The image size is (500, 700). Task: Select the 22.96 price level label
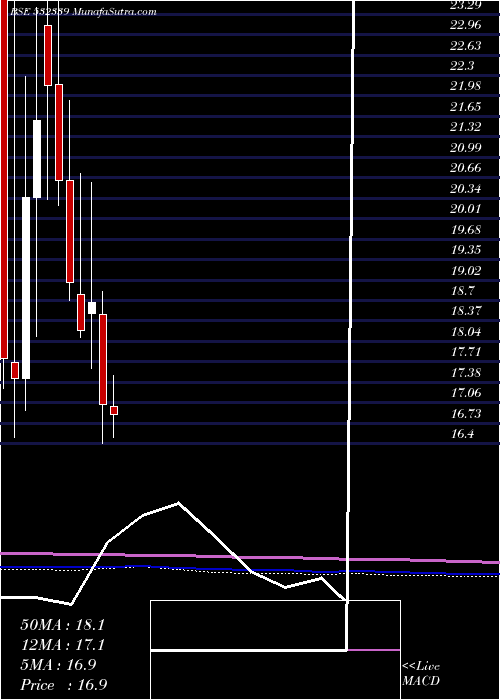466,25
